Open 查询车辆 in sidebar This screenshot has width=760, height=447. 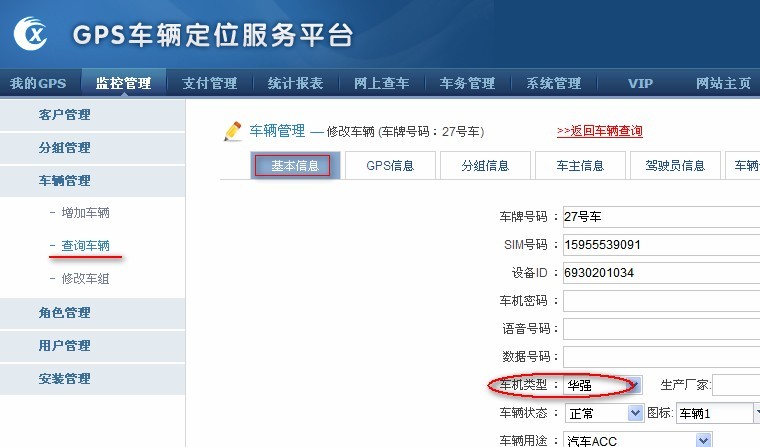(85, 246)
